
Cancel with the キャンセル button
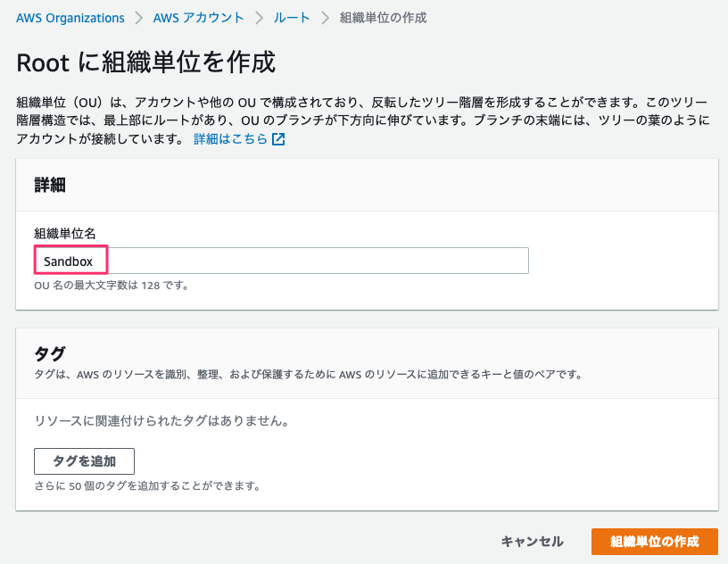click(x=532, y=541)
